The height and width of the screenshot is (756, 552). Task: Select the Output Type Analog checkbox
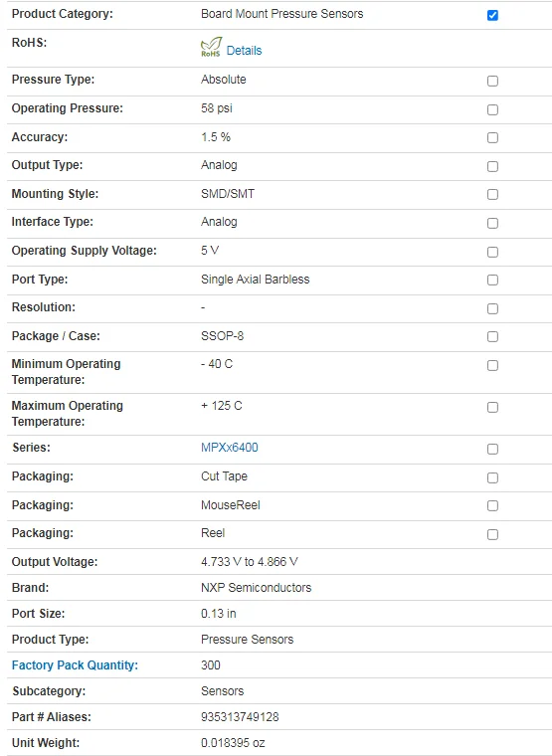coord(492,167)
